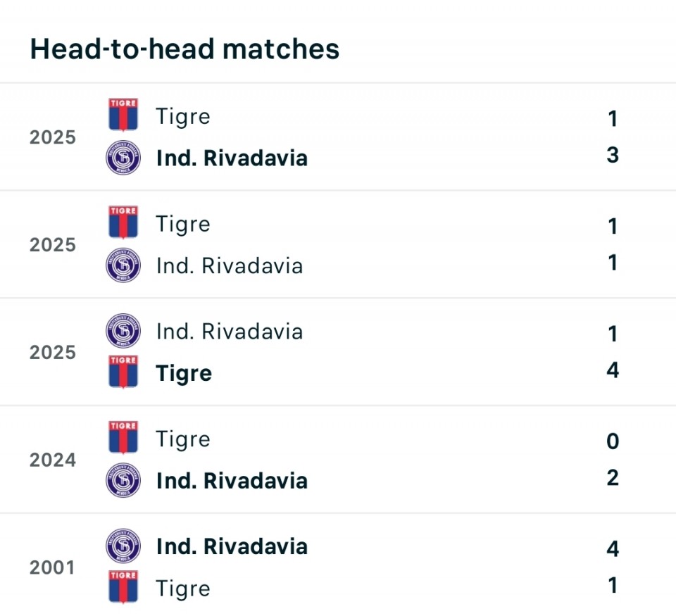Select the 2001 year label
Image resolution: width=676 pixels, height=616 pixels.
click(52, 567)
